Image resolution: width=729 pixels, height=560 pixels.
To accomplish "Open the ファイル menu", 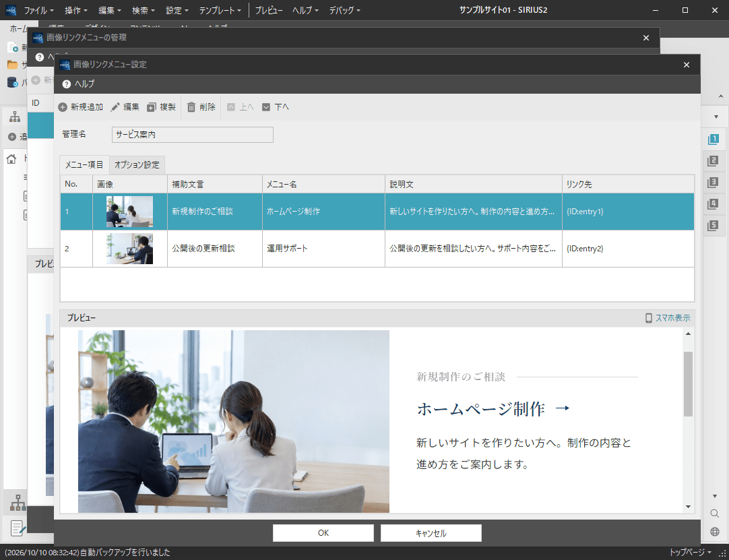I will click(x=38, y=10).
